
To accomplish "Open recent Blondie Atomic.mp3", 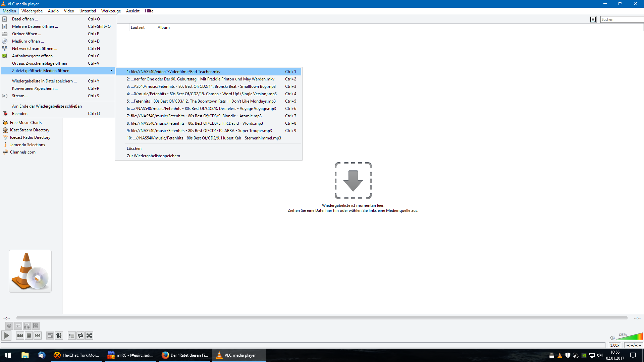I will pos(208,116).
